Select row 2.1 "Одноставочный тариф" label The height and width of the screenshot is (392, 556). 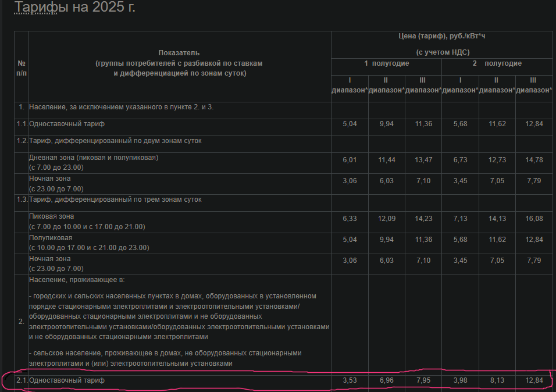(67, 380)
